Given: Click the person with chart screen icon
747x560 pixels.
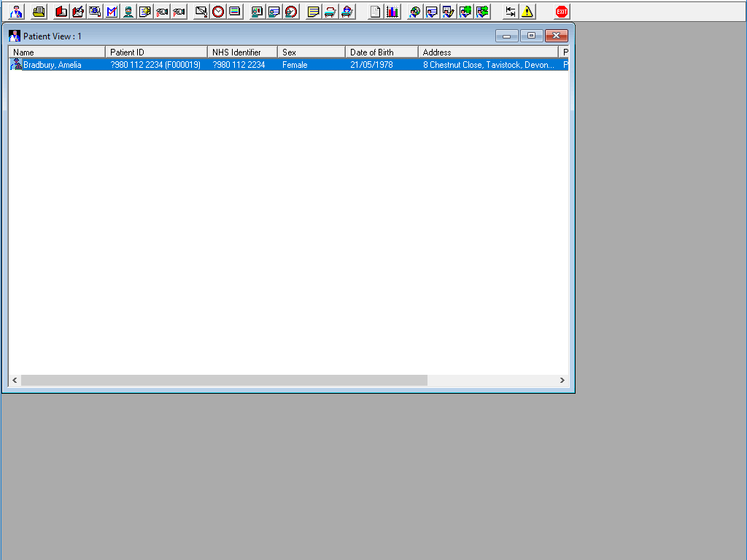Looking at the screenshot, I should pos(258,12).
